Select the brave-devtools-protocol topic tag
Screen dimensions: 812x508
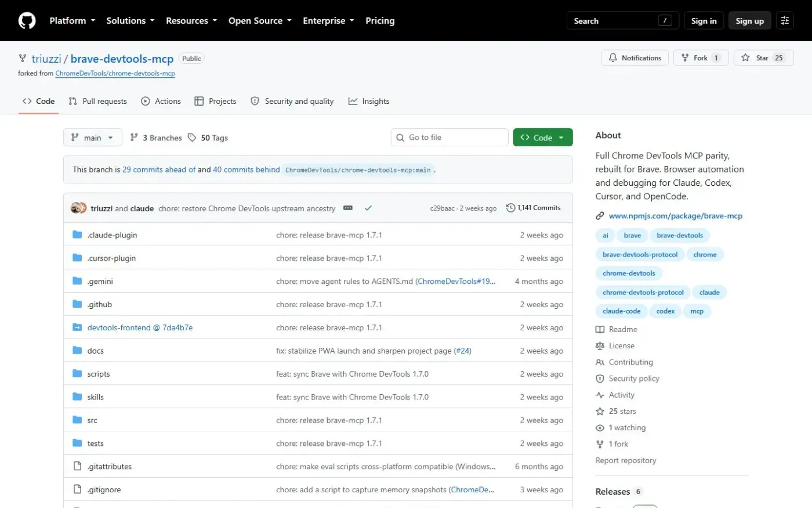pos(640,254)
